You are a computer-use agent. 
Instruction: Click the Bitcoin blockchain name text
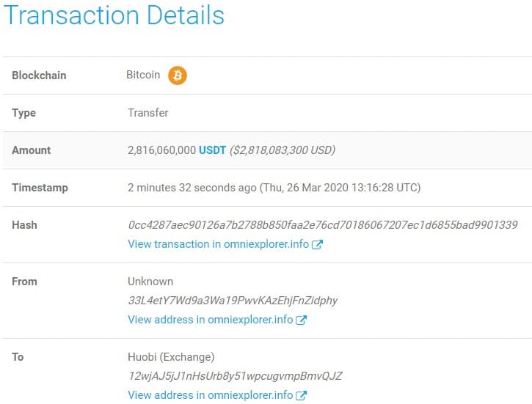point(143,76)
